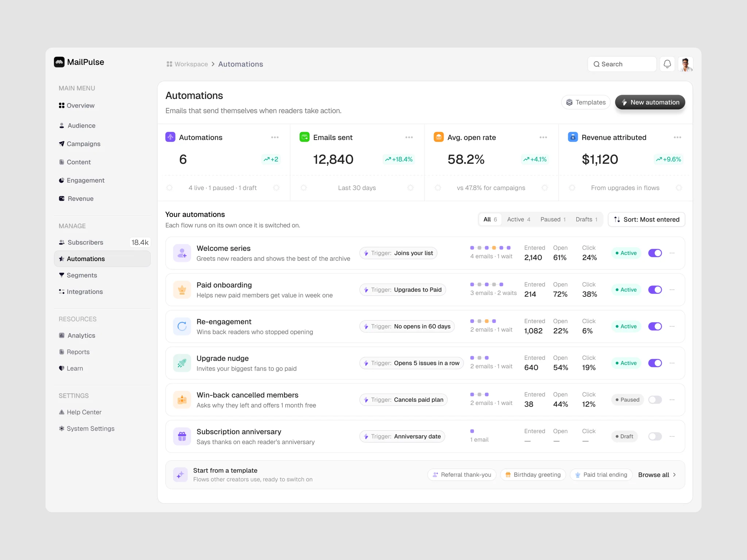Viewport: 747px width, 560px height.
Task: Open more options for Paid onboarding row
Action: point(672,290)
